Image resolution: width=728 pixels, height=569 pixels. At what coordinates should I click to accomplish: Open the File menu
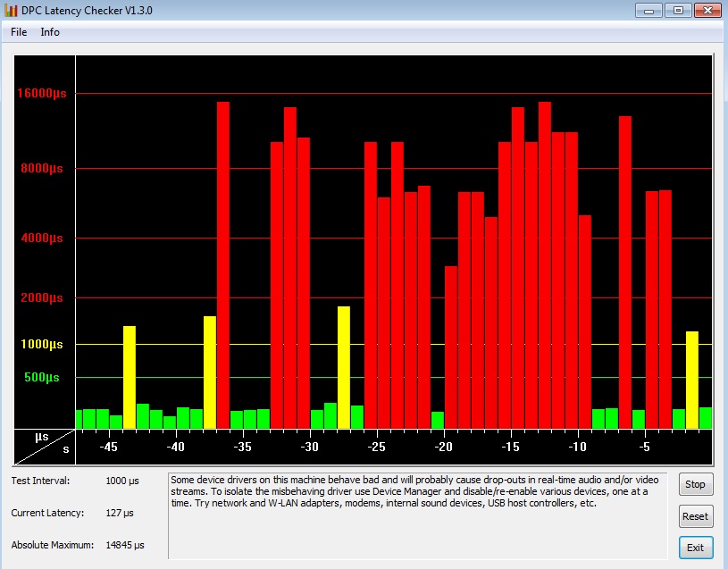[19, 32]
